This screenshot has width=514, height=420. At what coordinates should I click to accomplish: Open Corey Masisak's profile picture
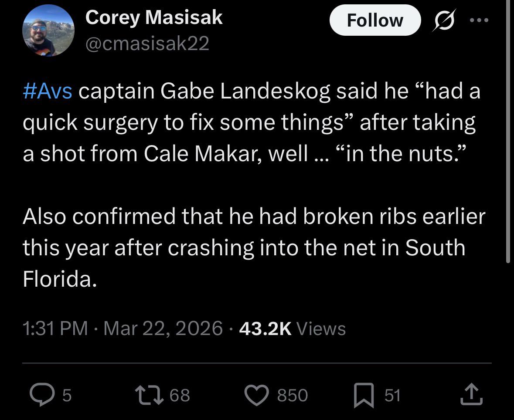click(x=48, y=30)
